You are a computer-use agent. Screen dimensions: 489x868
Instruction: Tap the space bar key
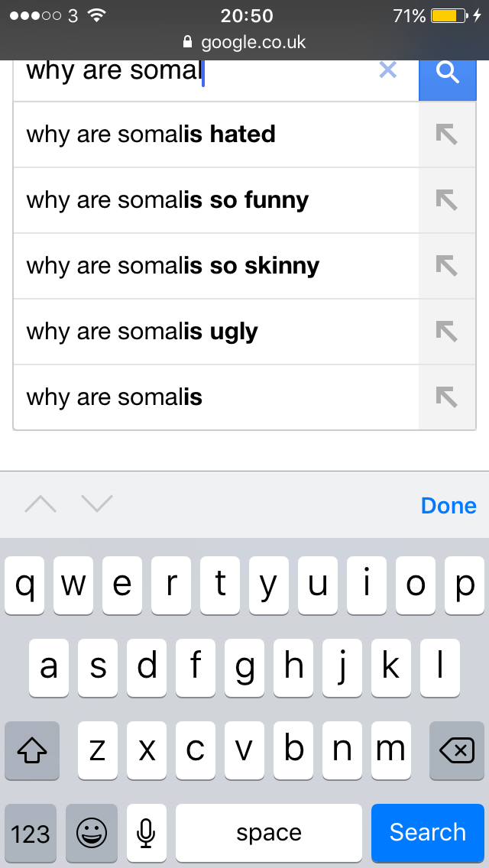pos(269,833)
